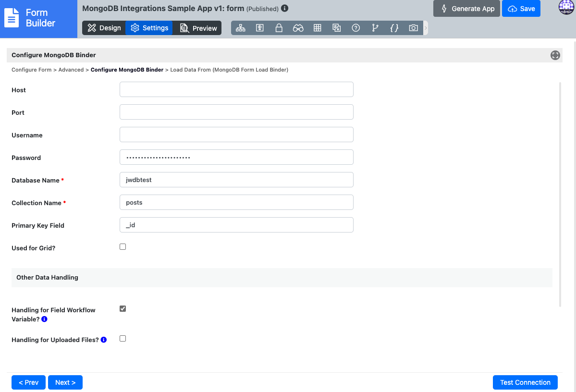Click the Advanced breadcrumb
This screenshot has height=392, width=576.
pyautogui.click(x=71, y=70)
